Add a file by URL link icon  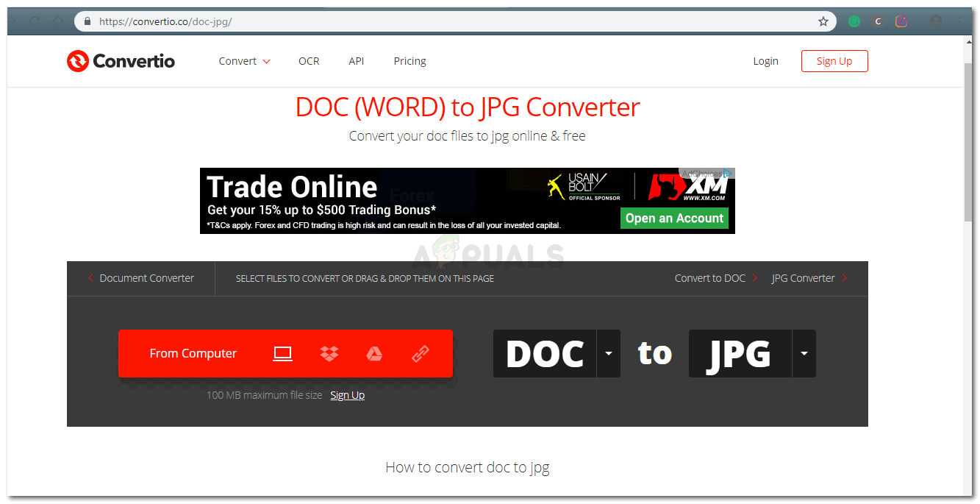pyautogui.click(x=420, y=353)
